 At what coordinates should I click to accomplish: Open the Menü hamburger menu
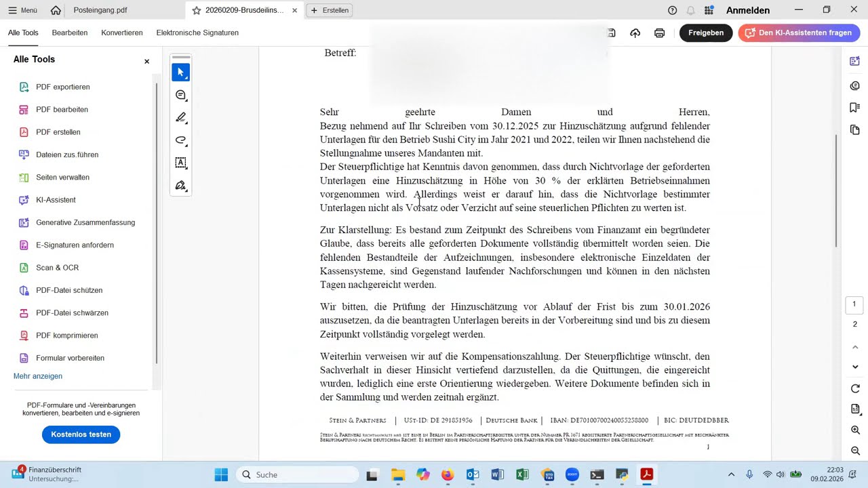(22, 10)
